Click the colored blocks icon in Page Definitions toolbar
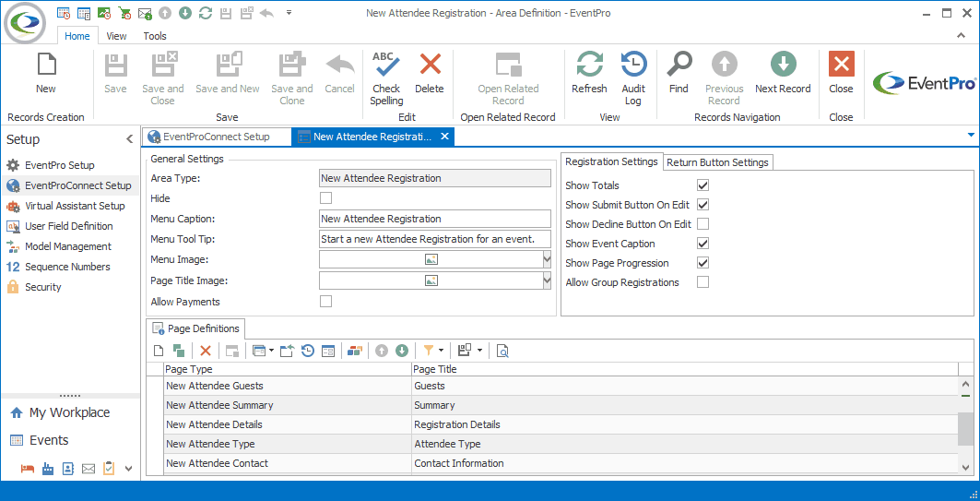Image resolution: width=980 pixels, height=501 pixels. [x=355, y=351]
